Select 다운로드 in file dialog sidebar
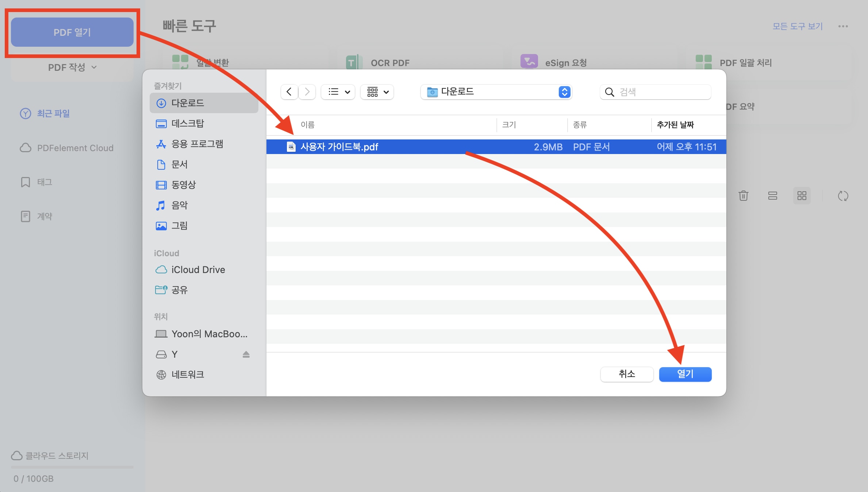 click(x=204, y=103)
